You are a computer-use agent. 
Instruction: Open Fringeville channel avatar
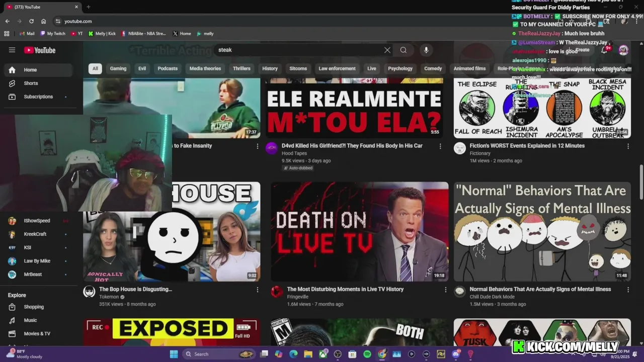point(277,292)
